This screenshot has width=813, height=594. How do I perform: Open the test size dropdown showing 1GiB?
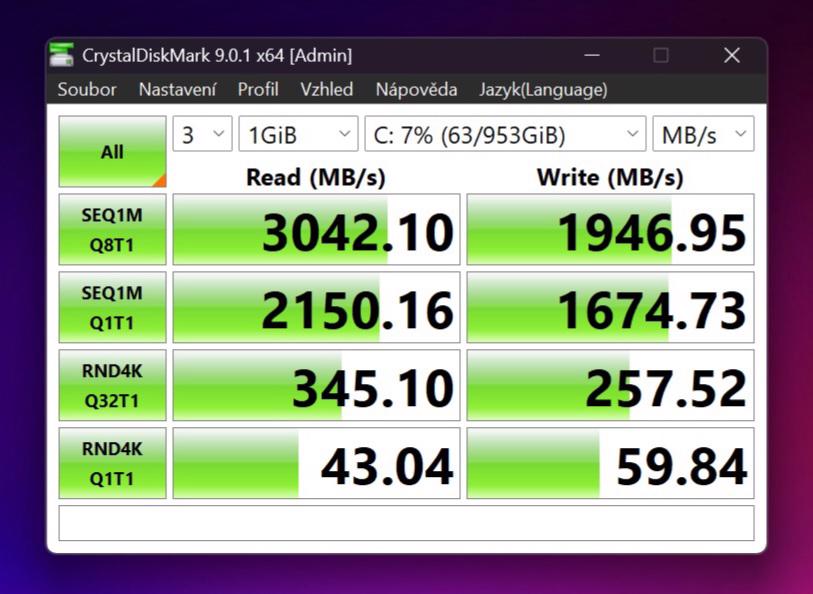(x=297, y=133)
